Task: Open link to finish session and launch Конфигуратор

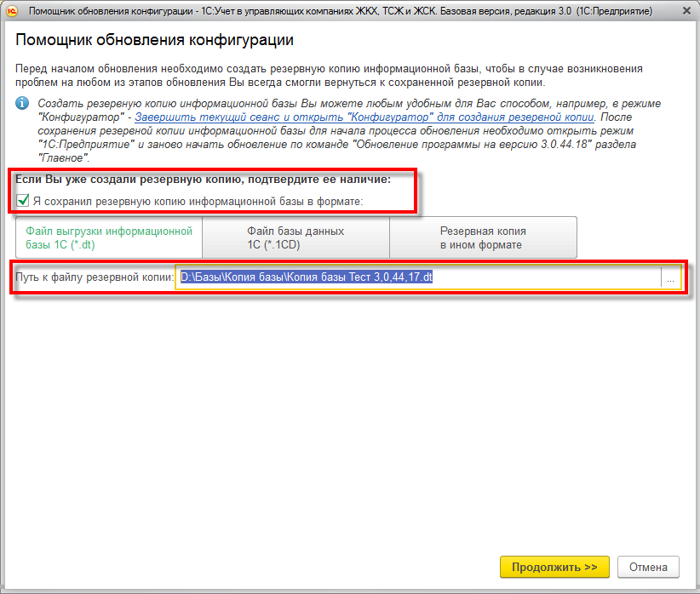Action: [x=364, y=117]
